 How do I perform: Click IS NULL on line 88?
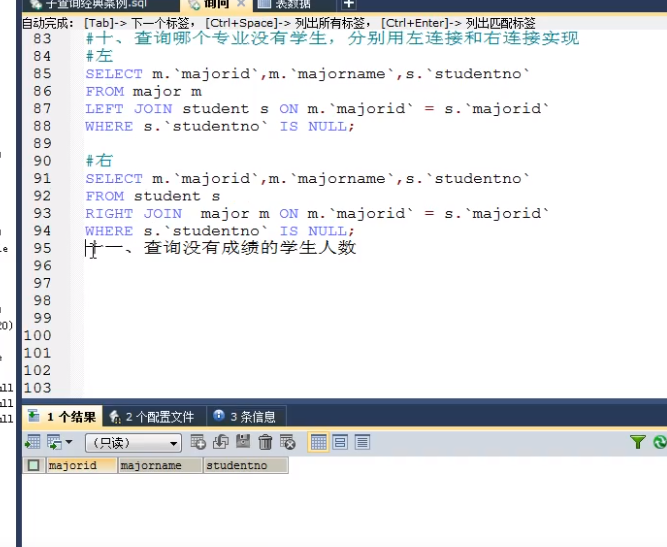pos(314,126)
